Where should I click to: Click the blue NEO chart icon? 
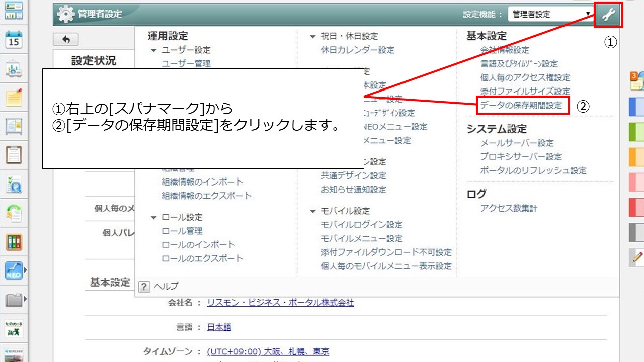14,270
